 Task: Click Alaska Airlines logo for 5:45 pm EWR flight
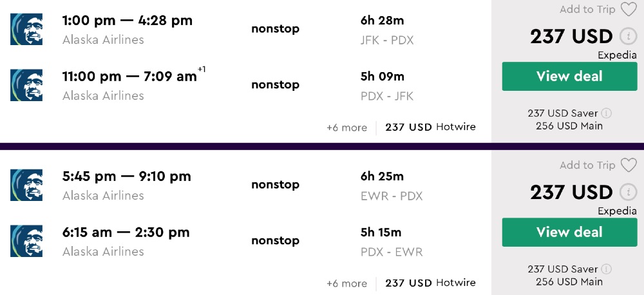pos(26,186)
